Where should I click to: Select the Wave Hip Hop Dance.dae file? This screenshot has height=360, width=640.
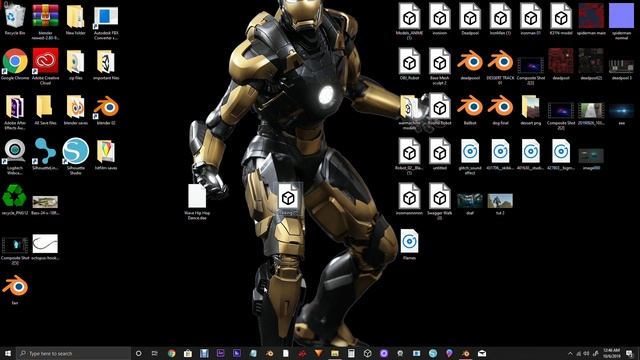pos(197,196)
